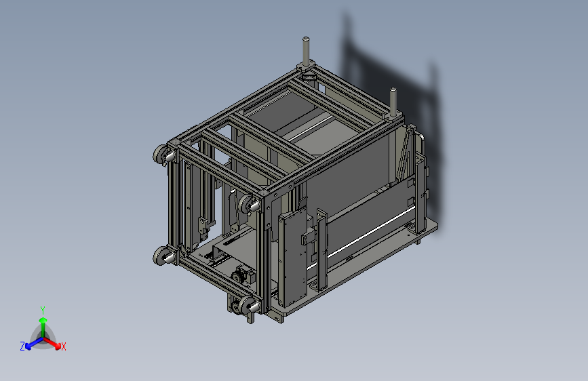Click the blue Z axis on the triad
The height and width of the screenshot is (381, 588).
(34, 344)
